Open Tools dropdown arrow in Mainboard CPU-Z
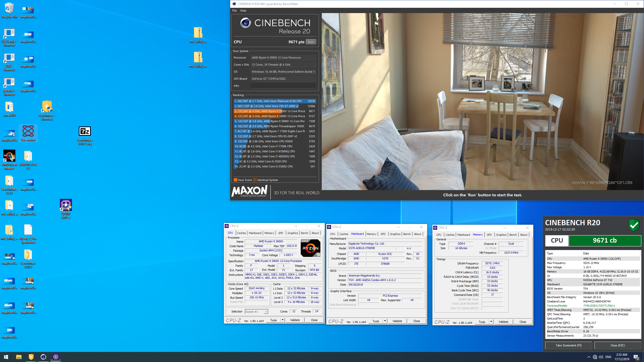The image size is (644, 362). point(385,321)
